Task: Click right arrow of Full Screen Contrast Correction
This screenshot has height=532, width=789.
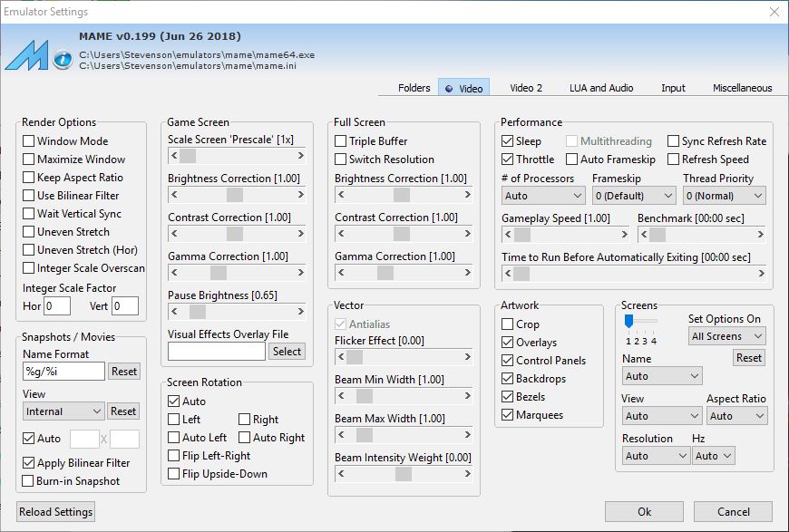Action: 467,233
